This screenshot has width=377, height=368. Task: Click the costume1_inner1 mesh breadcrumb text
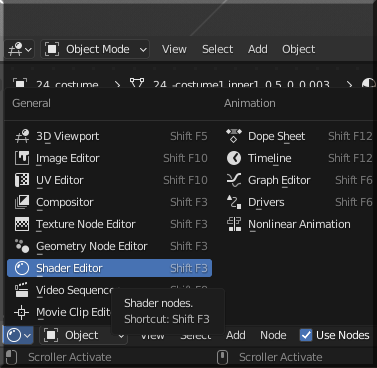pyautogui.click(x=241, y=84)
